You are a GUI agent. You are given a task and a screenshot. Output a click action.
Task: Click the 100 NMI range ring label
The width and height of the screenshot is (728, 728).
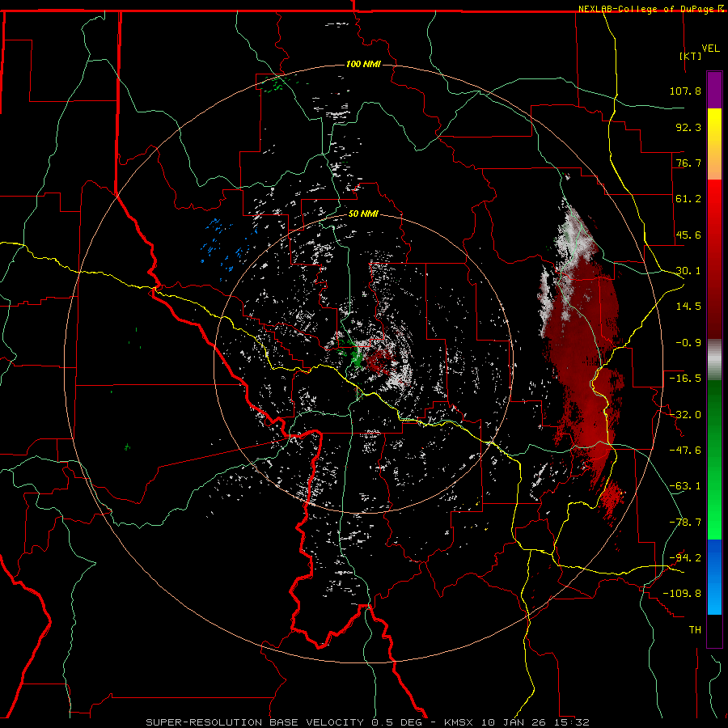point(363,64)
